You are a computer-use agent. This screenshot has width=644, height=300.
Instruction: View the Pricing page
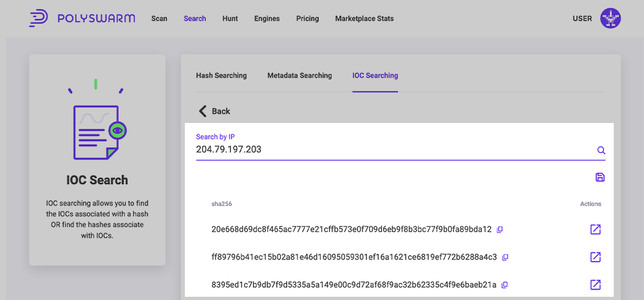point(308,19)
